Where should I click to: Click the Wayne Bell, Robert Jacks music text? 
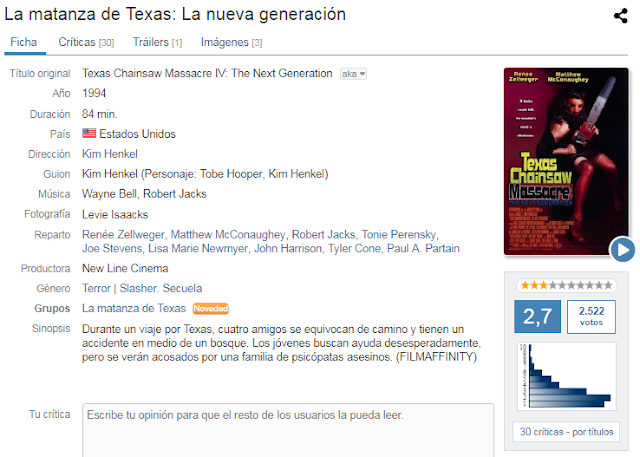click(x=144, y=194)
